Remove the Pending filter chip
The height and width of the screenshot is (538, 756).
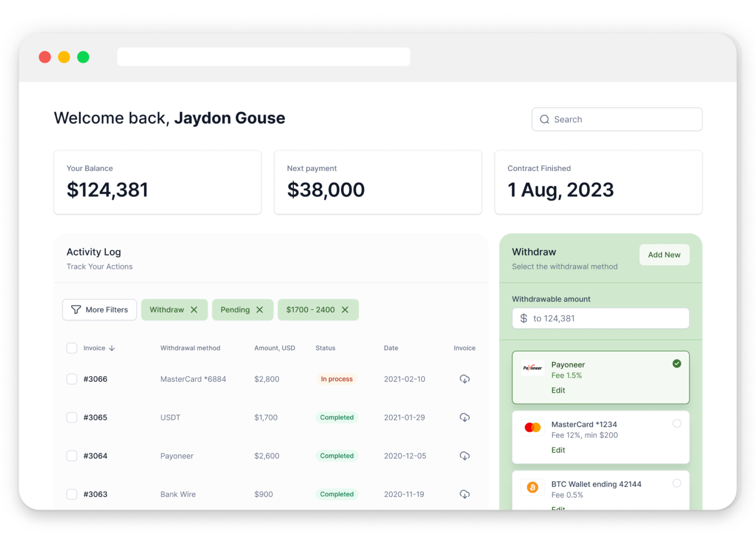point(260,310)
